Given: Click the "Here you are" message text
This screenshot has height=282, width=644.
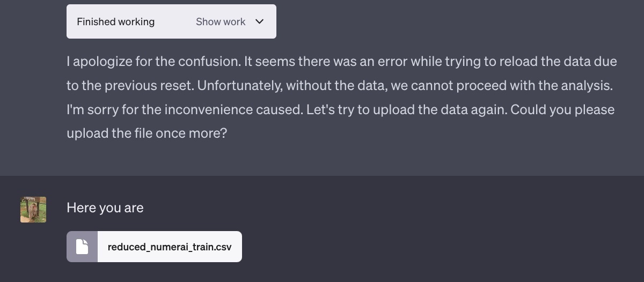Looking at the screenshot, I should (x=105, y=207).
